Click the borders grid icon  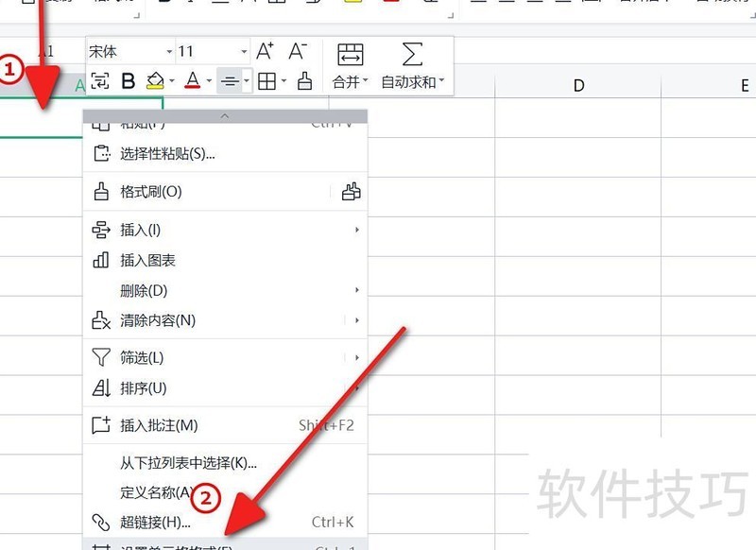coord(266,81)
